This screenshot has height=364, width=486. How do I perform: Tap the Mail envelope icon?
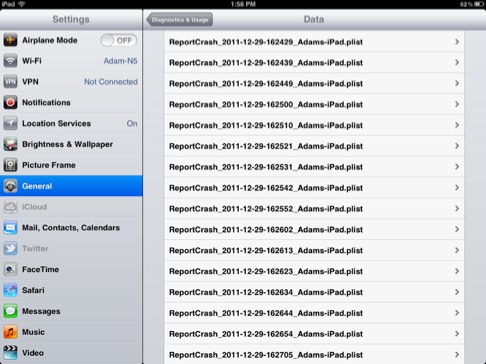(10, 228)
